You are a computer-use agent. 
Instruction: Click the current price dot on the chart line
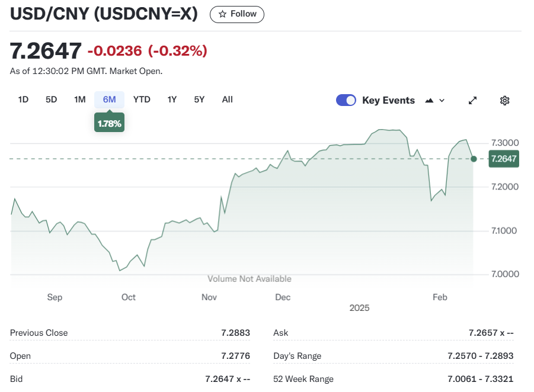coord(474,159)
